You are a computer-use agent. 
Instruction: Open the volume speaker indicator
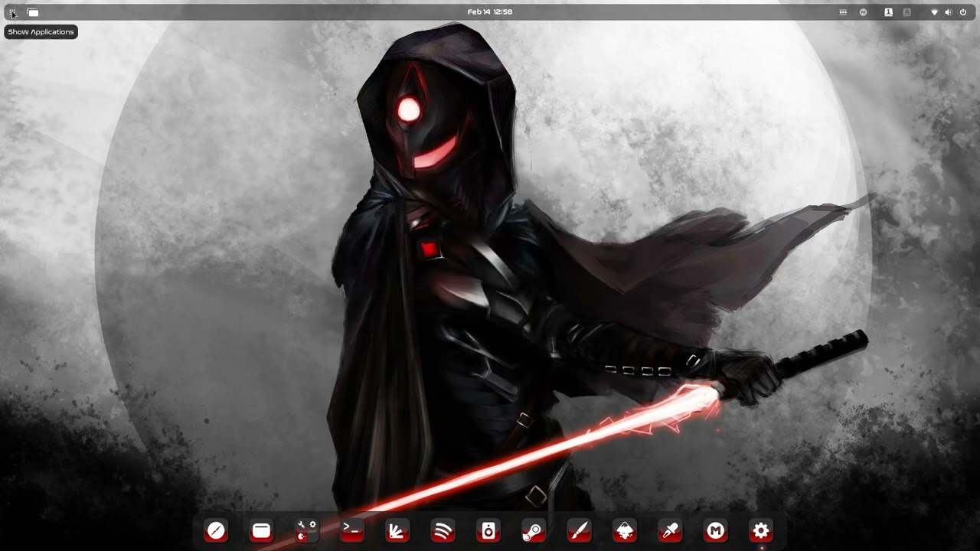point(949,12)
